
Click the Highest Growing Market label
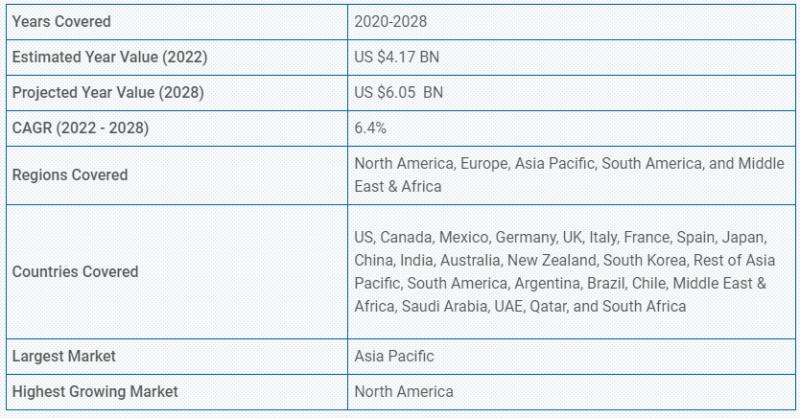[x=95, y=391]
